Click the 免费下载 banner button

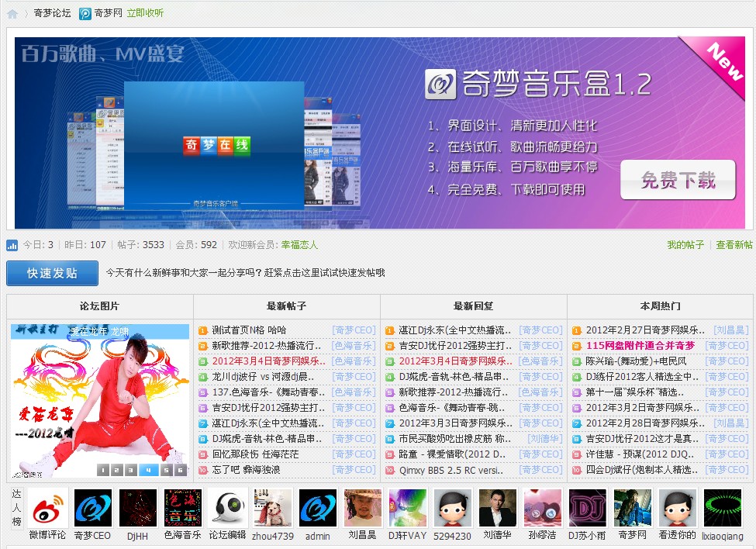tap(678, 180)
